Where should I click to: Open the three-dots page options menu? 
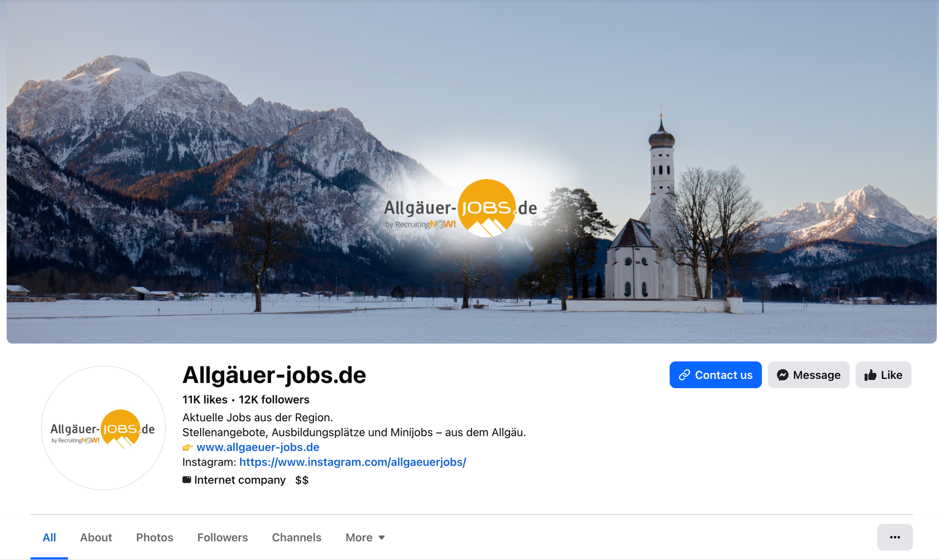pyautogui.click(x=895, y=537)
